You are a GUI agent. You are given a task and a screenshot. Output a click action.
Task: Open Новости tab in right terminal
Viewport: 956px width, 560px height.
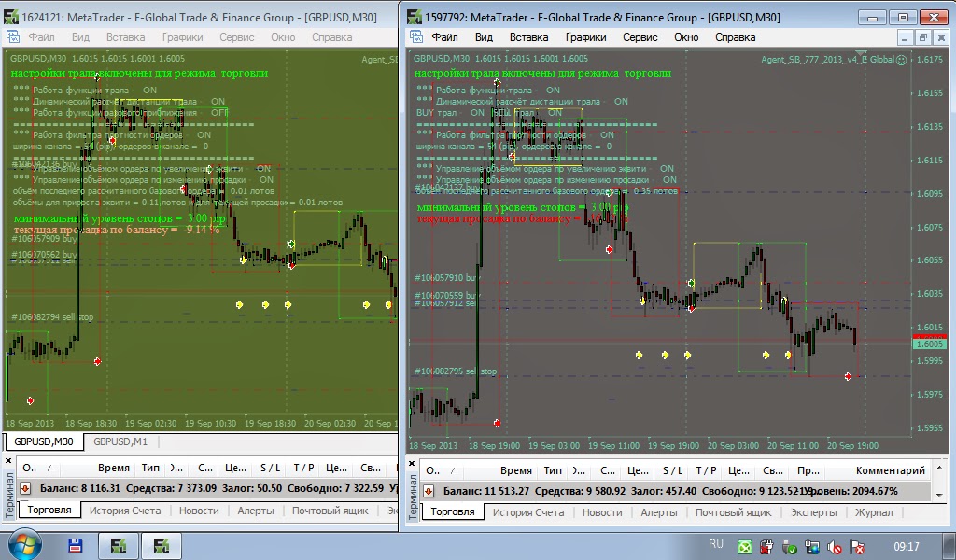point(602,512)
